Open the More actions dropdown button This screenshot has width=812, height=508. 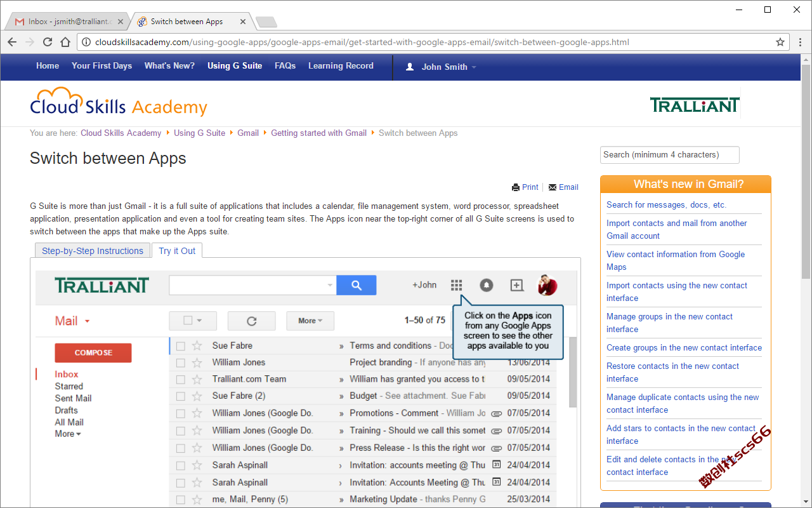tap(310, 321)
